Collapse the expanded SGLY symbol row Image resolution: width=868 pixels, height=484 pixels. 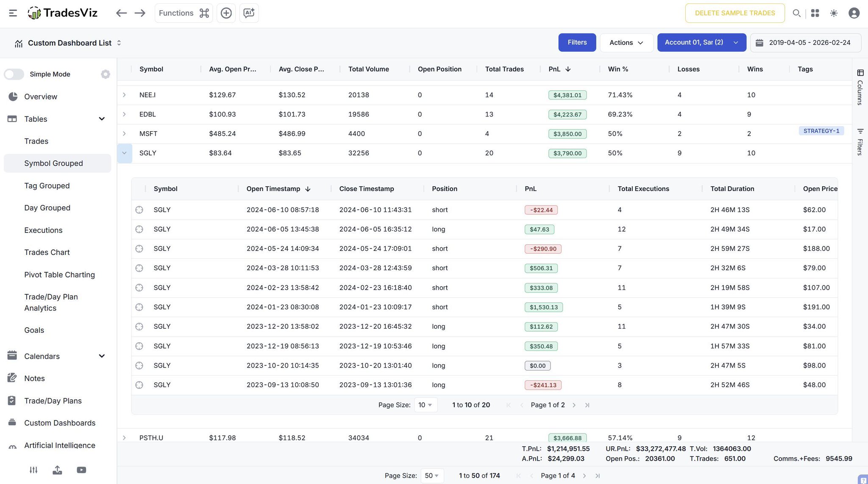(124, 153)
